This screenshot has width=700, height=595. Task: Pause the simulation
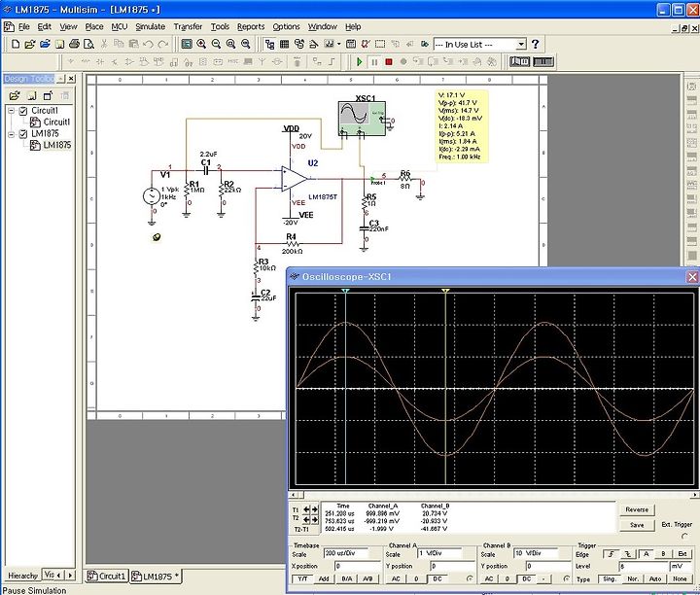[374, 61]
